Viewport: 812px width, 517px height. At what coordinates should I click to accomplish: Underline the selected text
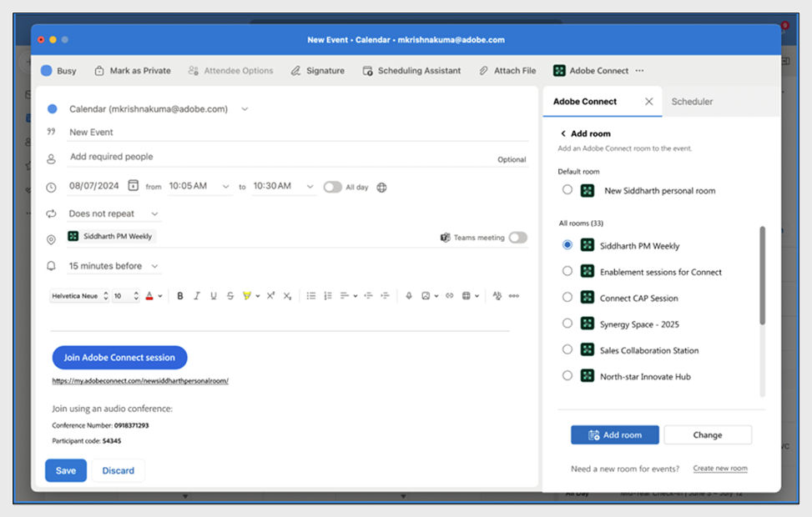coord(214,296)
